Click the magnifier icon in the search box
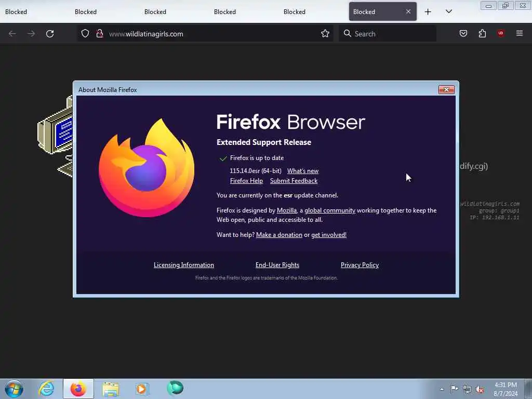 point(347,33)
